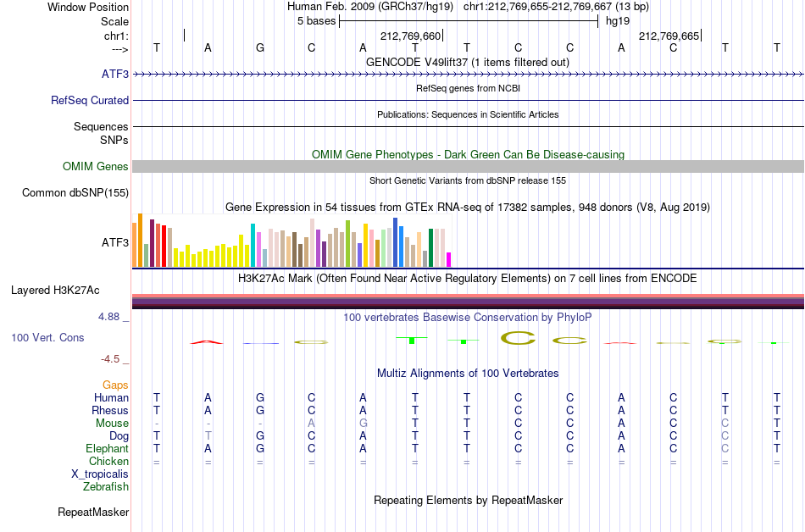This screenshot has height=532, width=805.
Task: Click the cyan GTEx expression bar
Action: tap(253, 245)
